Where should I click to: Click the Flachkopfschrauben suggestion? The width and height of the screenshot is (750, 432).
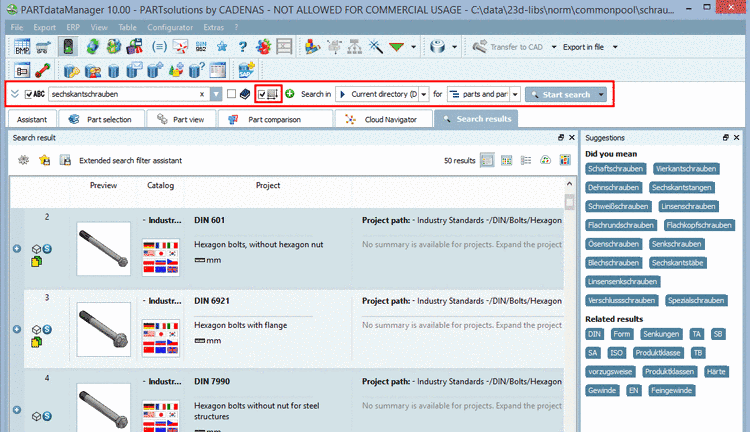click(698, 225)
